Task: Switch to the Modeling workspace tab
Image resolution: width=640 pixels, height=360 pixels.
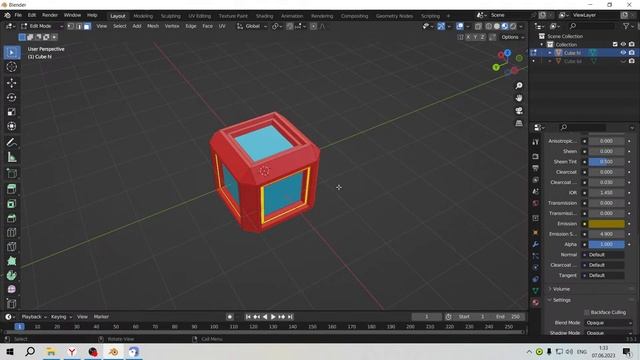Action: [143, 16]
